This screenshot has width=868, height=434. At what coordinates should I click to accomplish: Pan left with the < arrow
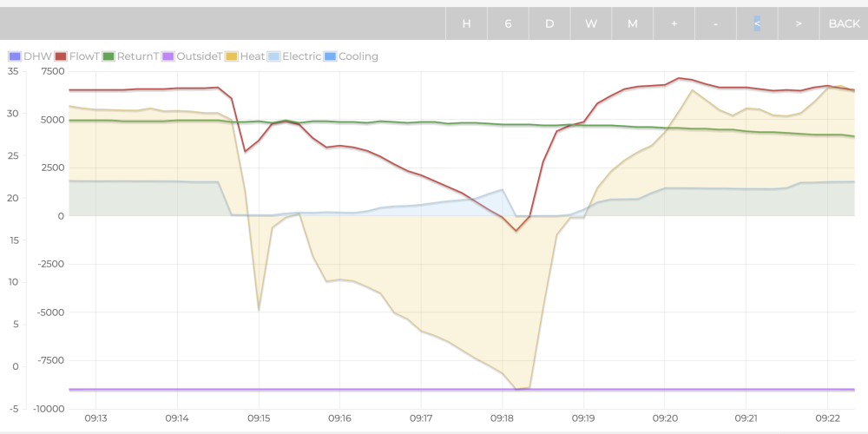(757, 23)
